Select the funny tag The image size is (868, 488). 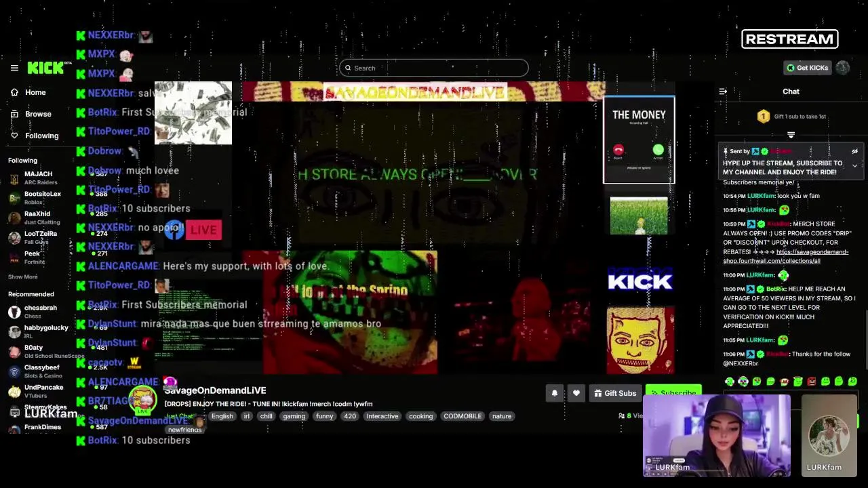[324, 416]
